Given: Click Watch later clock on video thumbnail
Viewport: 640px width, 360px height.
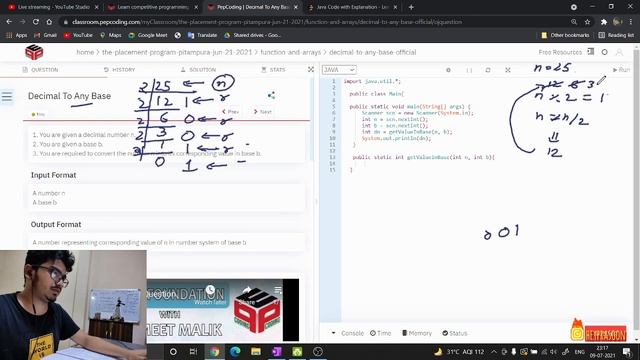Looking at the screenshot, I should pyautogui.click(x=210, y=290).
